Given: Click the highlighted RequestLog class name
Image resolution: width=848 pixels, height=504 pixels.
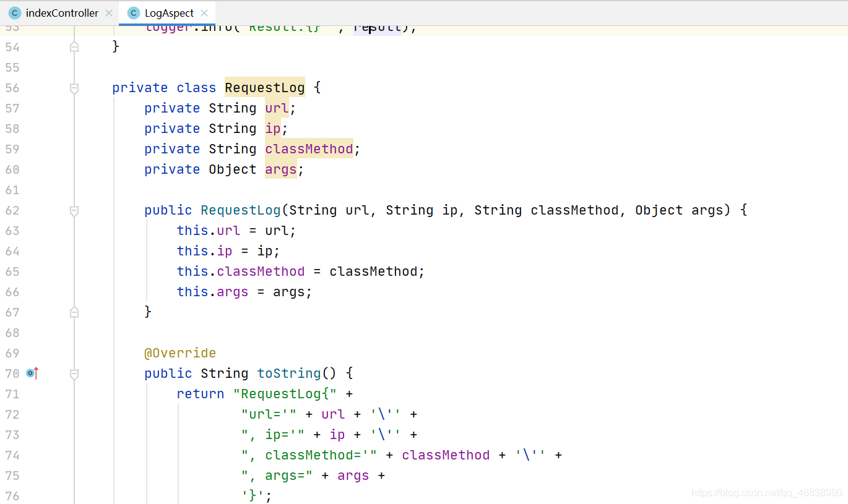Looking at the screenshot, I should [265, 88].
